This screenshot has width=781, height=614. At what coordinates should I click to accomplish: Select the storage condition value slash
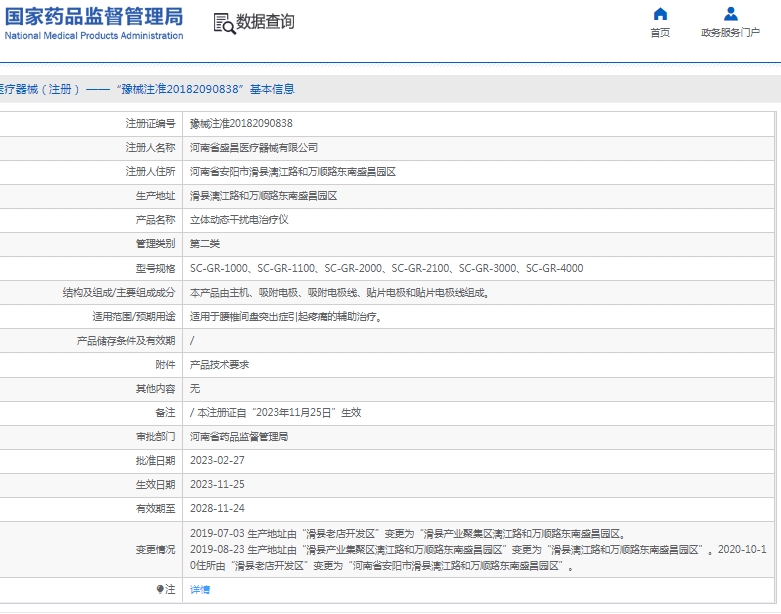(x=192, y=341)
